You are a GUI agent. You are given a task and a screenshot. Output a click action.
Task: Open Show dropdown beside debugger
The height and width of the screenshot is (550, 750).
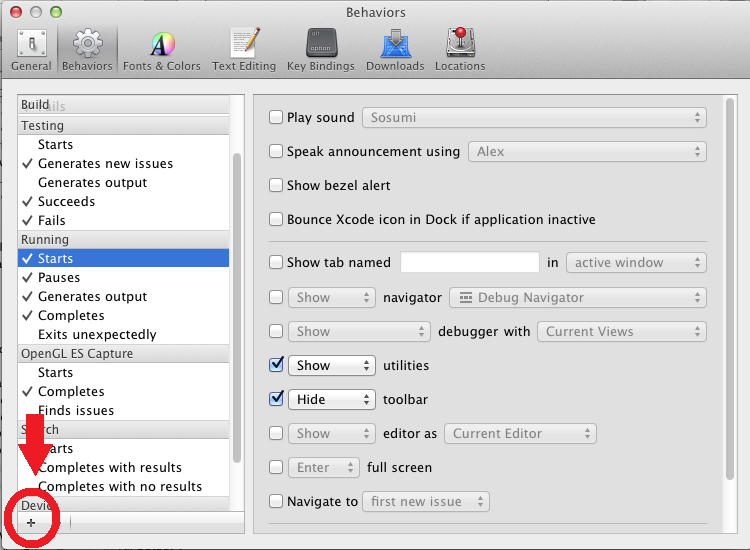[359, 331]
